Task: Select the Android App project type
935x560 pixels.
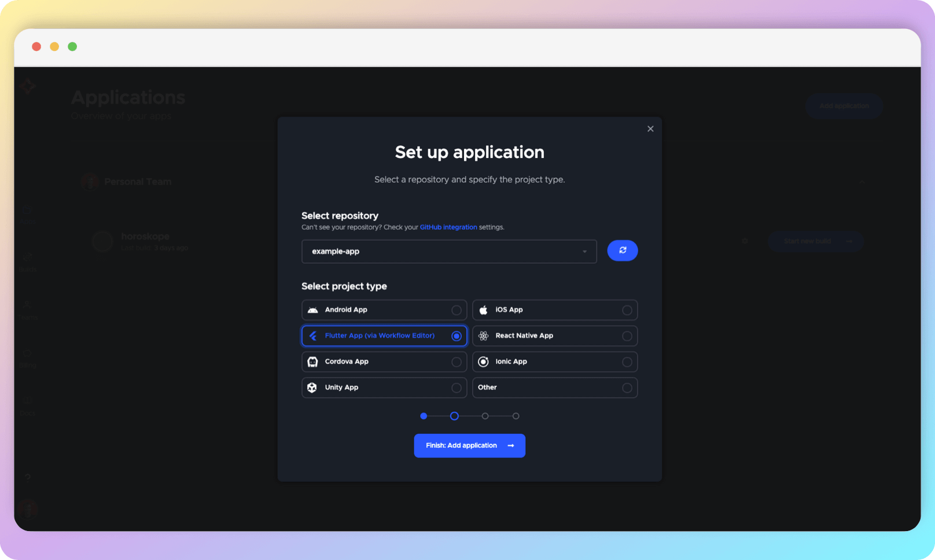Action: point(384,310)
